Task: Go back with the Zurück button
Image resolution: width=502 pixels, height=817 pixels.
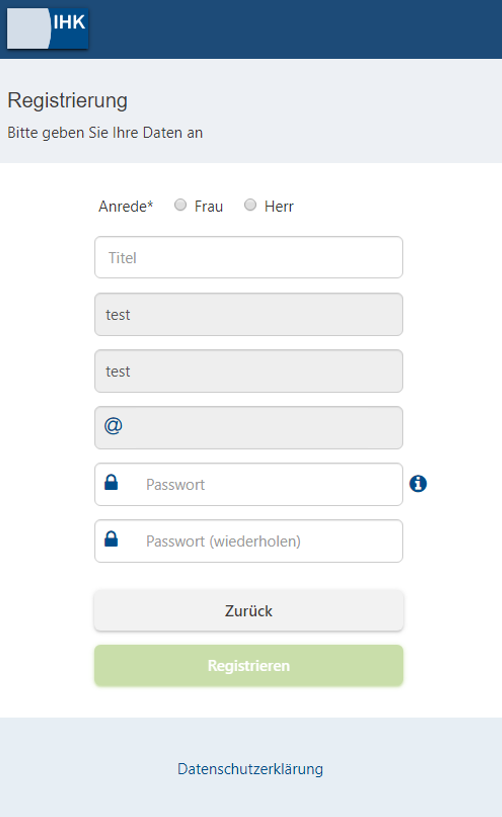Action: 249,611
